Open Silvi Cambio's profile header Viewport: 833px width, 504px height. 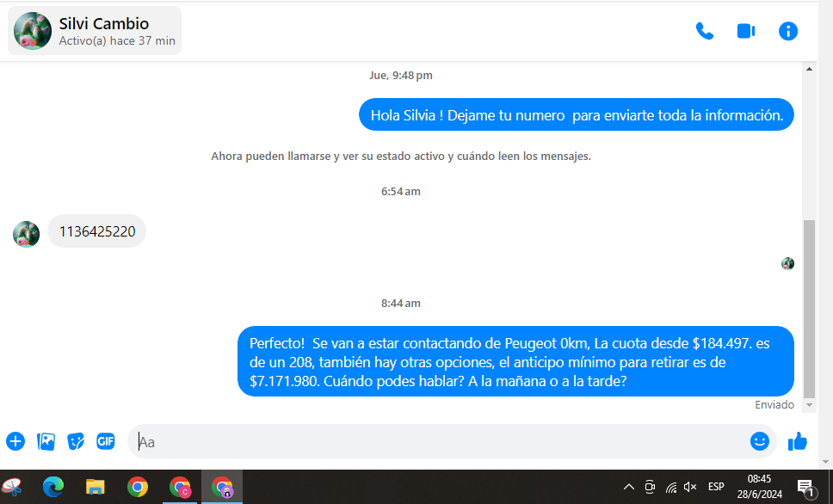click(95, 31)
